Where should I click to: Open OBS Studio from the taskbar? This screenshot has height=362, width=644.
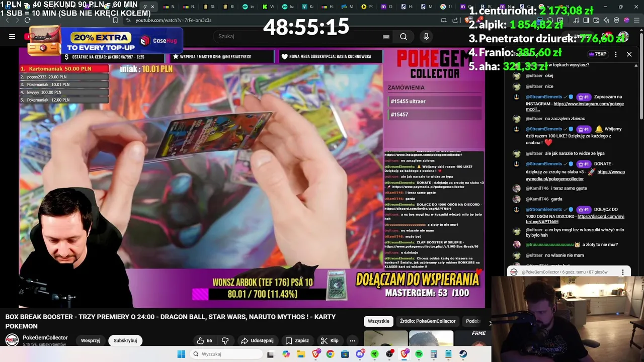pyautogui.click(x=389, y=354)
